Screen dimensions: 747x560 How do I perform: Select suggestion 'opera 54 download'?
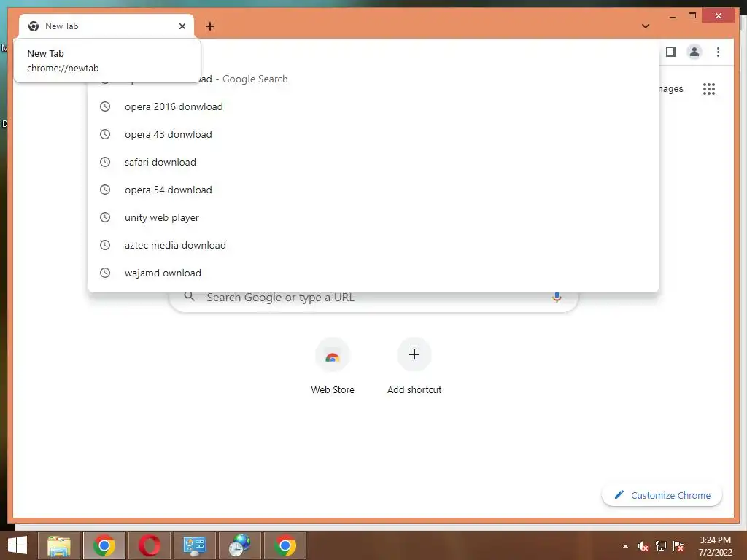[373, 190]
